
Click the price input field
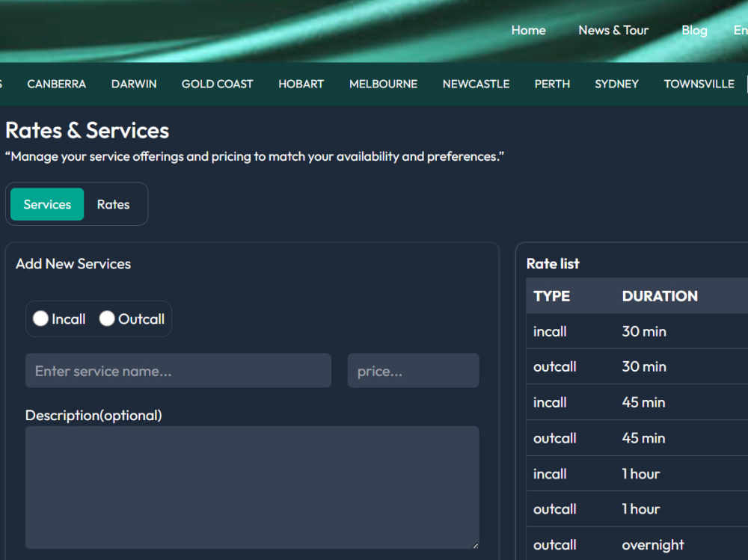pyautogui.click(x=413, y=371)
